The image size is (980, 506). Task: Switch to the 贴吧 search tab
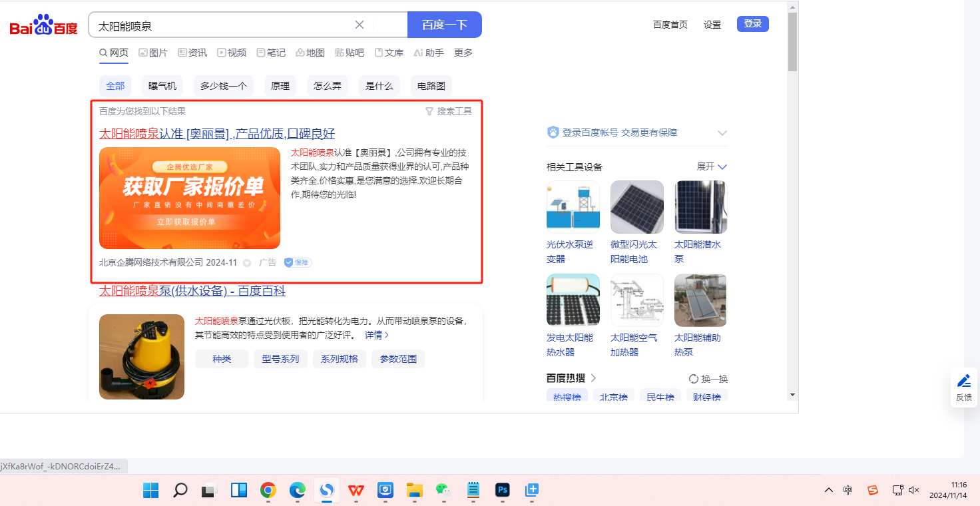click(350, 53)
